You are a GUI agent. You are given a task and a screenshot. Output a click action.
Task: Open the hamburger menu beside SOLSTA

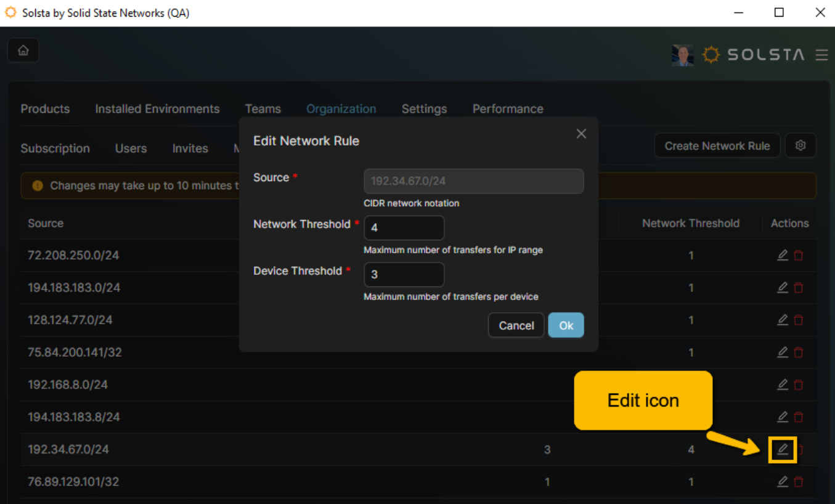click(x=821, y=55)
